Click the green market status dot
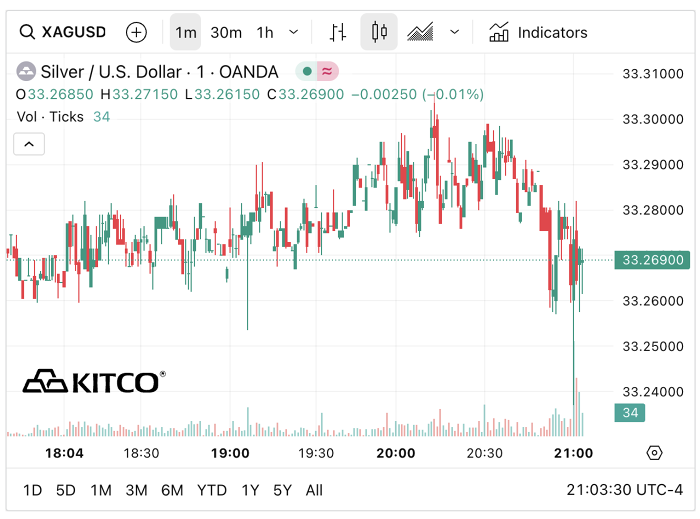The height and width of the screenshot is (519, 700). pyautogui.click(x=307, y=71)
